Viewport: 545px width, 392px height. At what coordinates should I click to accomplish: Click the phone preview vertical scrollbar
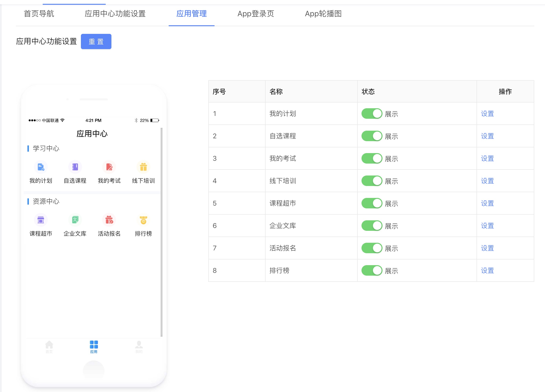click(162, 232)
